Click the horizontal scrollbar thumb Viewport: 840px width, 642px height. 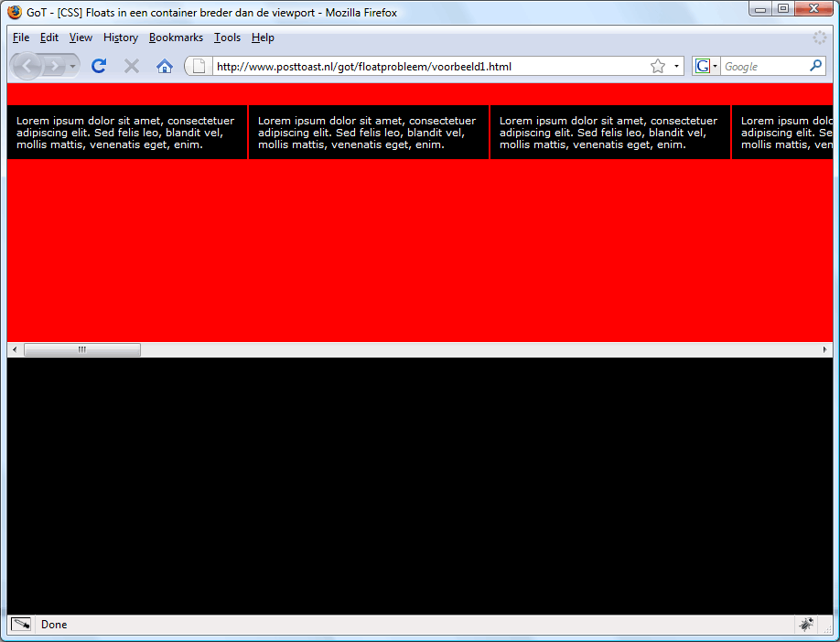click(82, 349)
